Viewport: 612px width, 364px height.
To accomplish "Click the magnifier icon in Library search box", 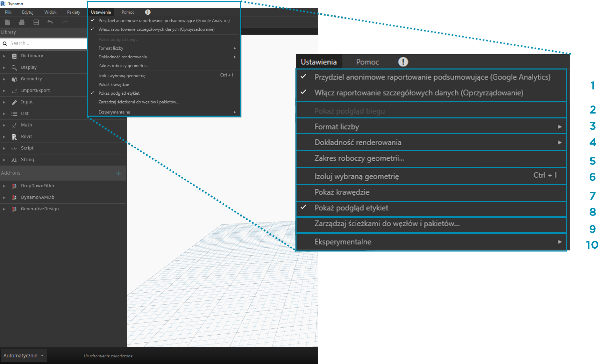I will coord(5,44).
